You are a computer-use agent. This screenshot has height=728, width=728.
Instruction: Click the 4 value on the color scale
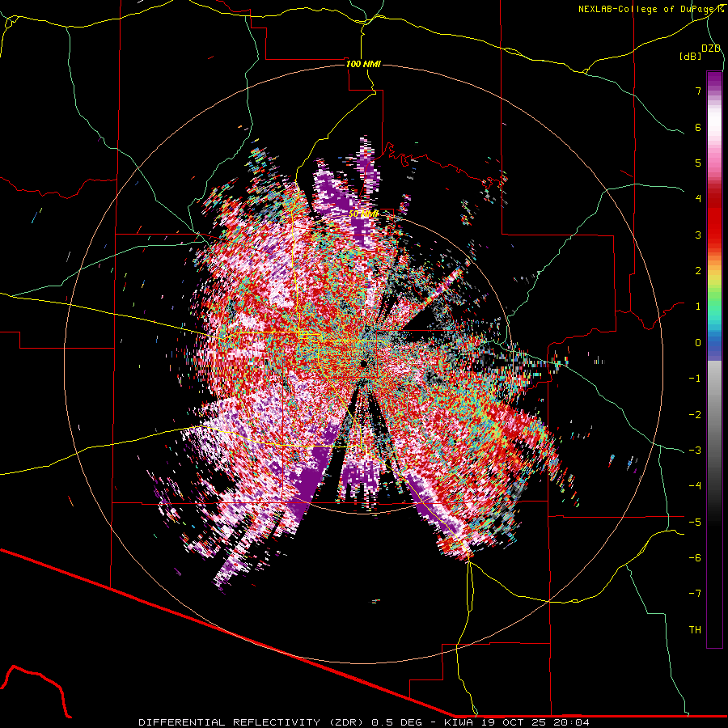(x=698, y=199)
